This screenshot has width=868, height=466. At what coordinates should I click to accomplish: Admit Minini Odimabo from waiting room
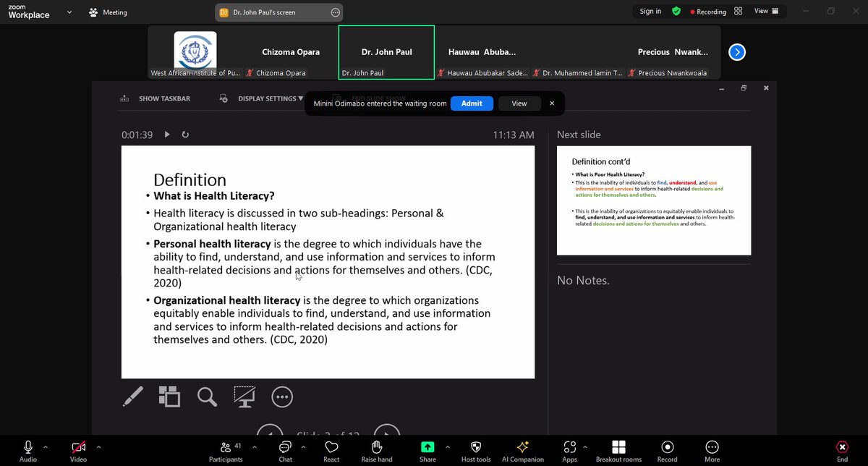click(x=472, y=103)
